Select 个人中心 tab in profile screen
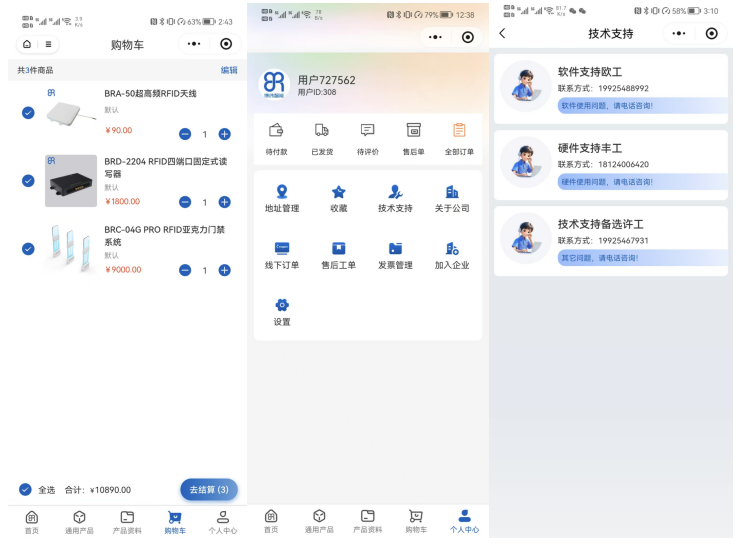 [465, 521]
